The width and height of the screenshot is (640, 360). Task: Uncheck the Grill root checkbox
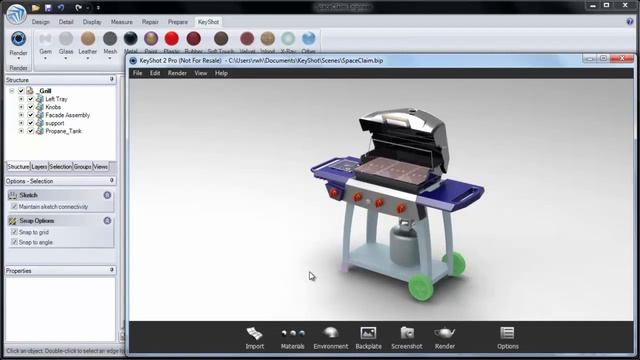(21, 91)
